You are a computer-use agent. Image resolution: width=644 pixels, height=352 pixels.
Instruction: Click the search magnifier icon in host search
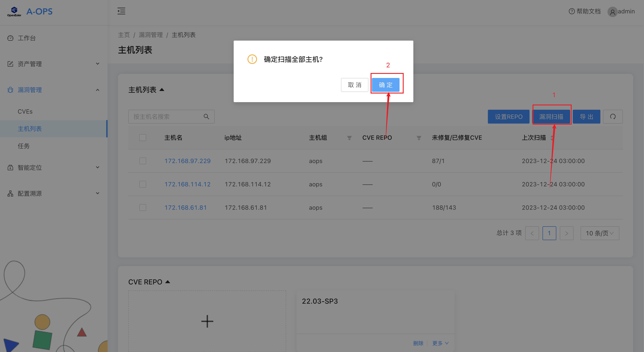pyautogui.click(x=206, y=116)
